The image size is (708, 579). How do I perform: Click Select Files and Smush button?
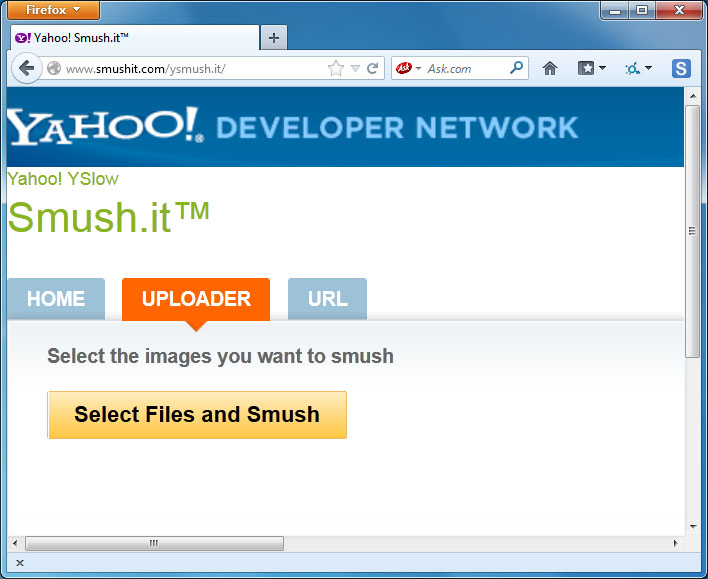pyautogui.click(x=197, y=415)
